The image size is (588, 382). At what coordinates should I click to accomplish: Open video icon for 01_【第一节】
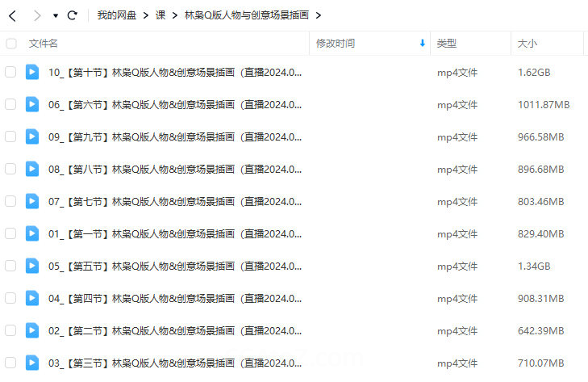click(x=32, y=233)
